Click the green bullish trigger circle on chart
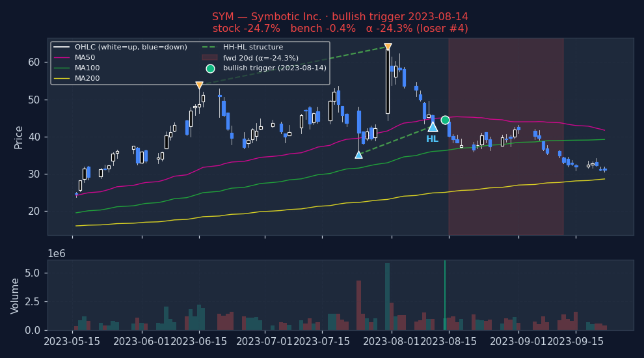Viewport: 644px width, 358px height. point(445,120)
